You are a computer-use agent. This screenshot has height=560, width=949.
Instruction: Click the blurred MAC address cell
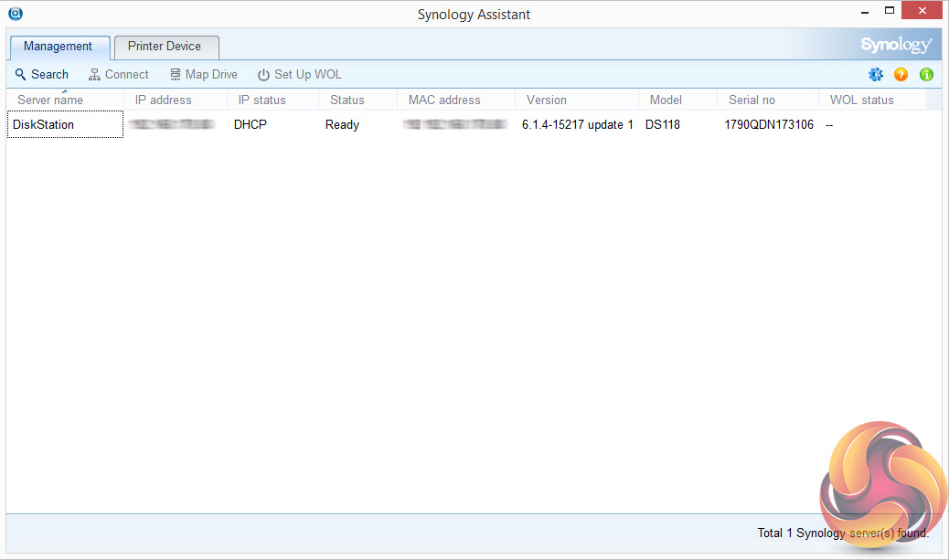pyautogui.click(x=455, y=124)
